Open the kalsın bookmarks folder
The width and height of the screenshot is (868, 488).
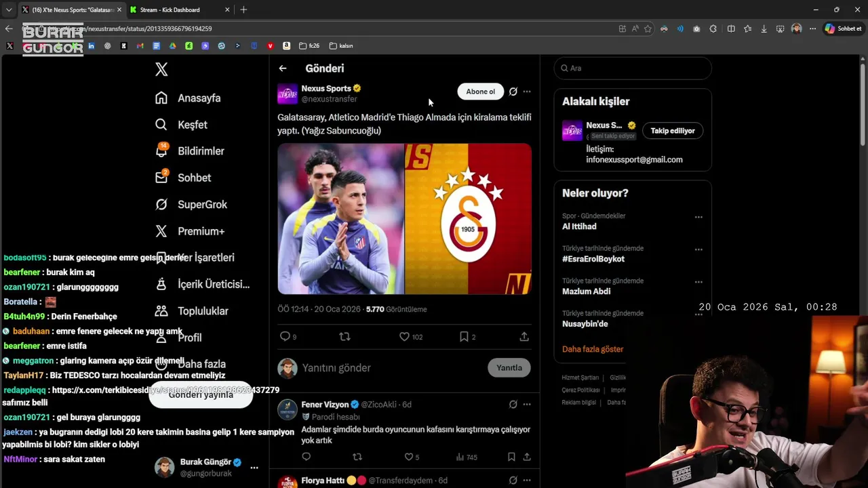[x=341, y=45]
